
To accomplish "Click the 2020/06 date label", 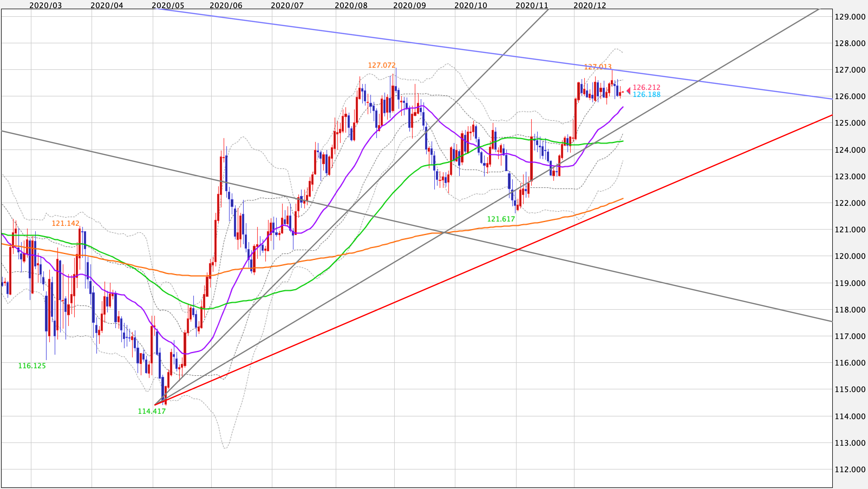I will (226, 5).
